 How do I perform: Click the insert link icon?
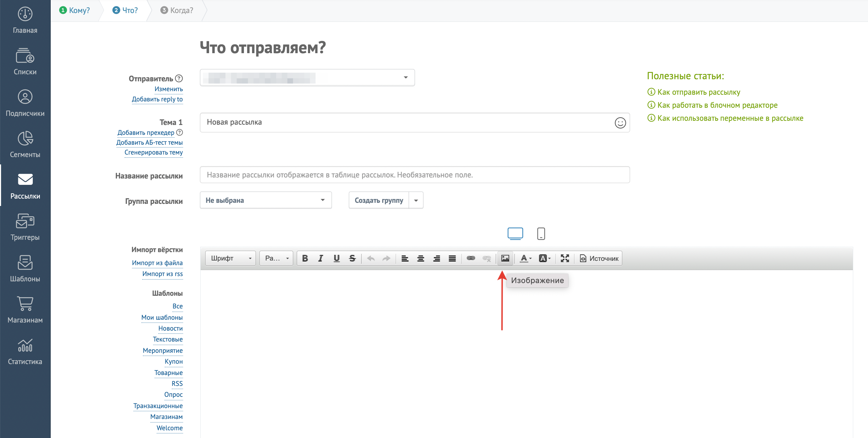tap(471, 258)
